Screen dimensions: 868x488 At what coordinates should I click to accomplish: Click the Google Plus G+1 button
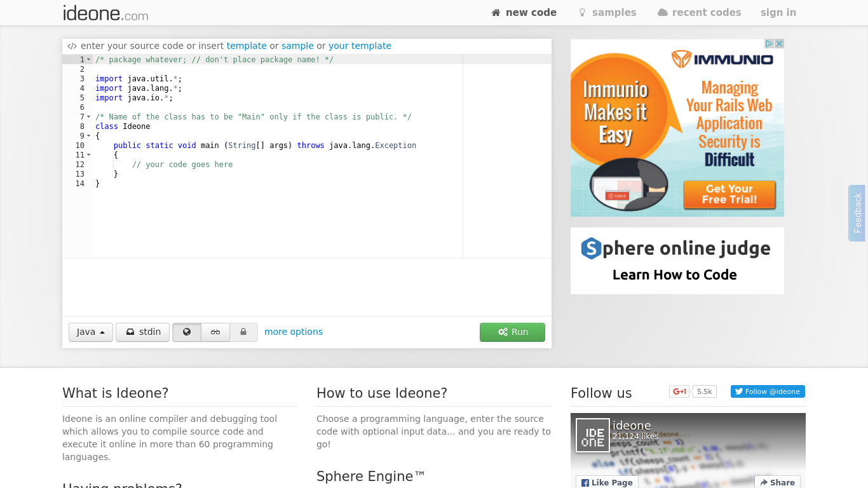pos(679,391)
